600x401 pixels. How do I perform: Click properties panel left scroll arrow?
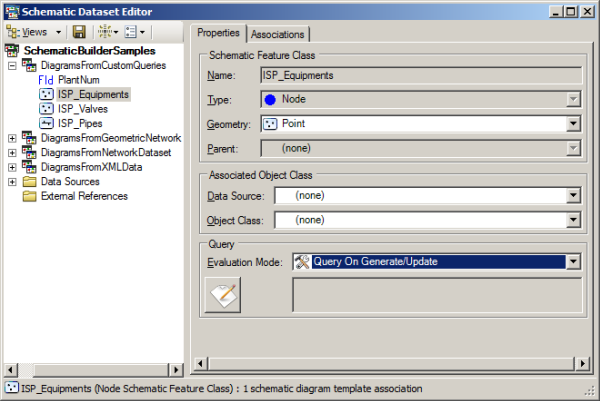pyautogui.click(x=201, y=363)
